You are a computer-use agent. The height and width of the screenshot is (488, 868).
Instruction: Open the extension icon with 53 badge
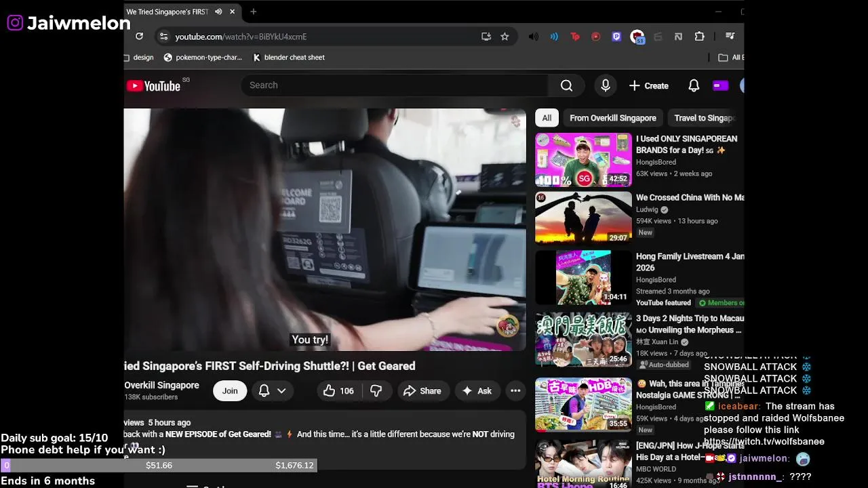point(637,37)
